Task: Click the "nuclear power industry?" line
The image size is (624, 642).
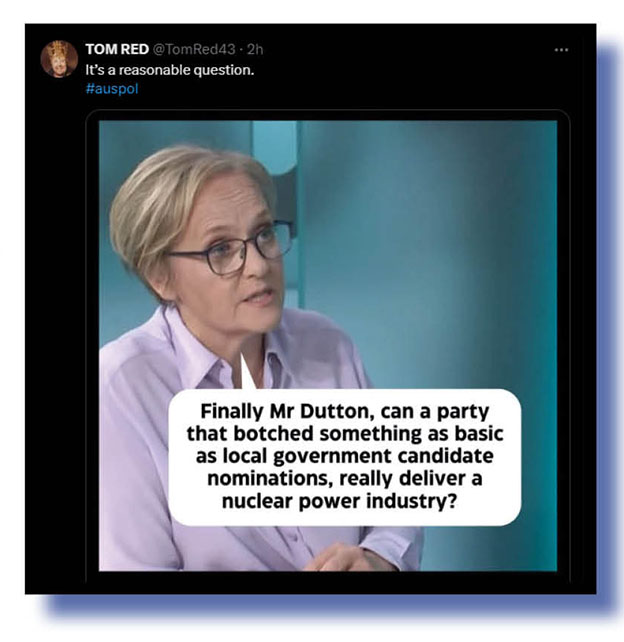Action: (x=339, y=501)
